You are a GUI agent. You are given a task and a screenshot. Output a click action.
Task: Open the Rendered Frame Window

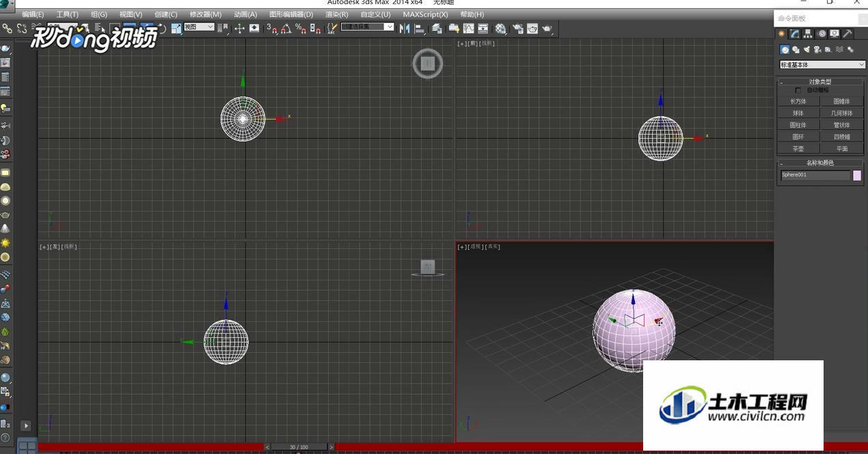click(x=532, y=28)
